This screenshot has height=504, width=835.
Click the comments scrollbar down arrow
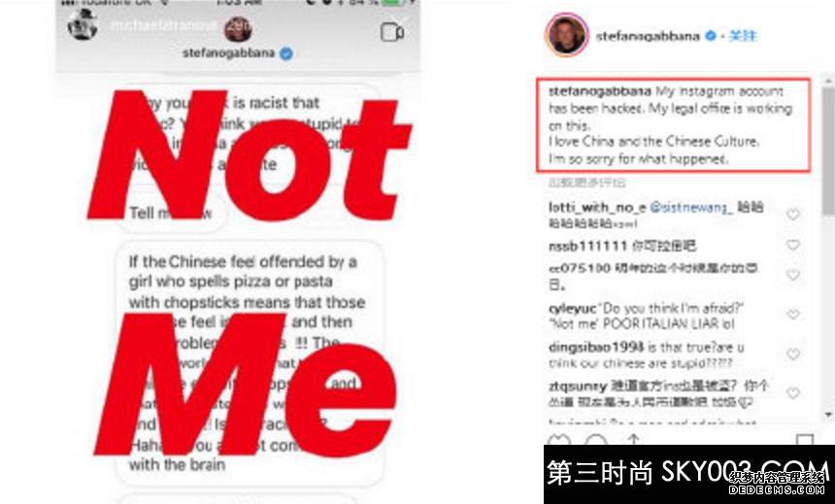coord(828,414)
